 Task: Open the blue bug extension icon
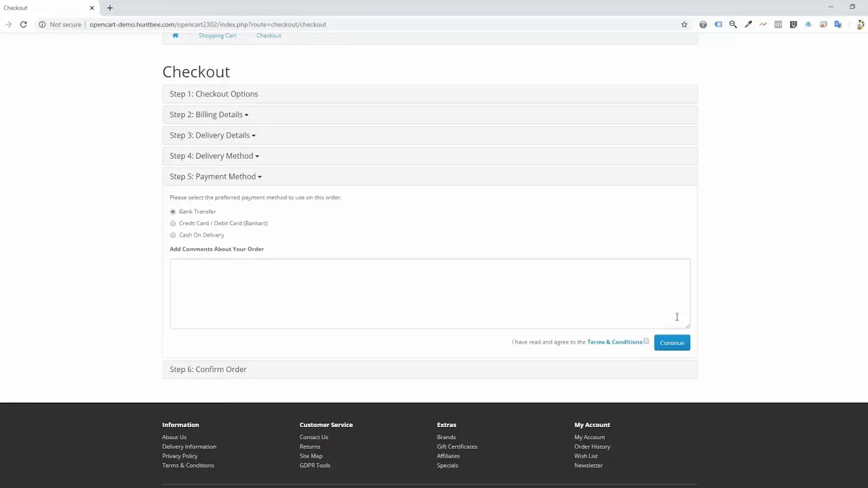[x=808, y=24]
